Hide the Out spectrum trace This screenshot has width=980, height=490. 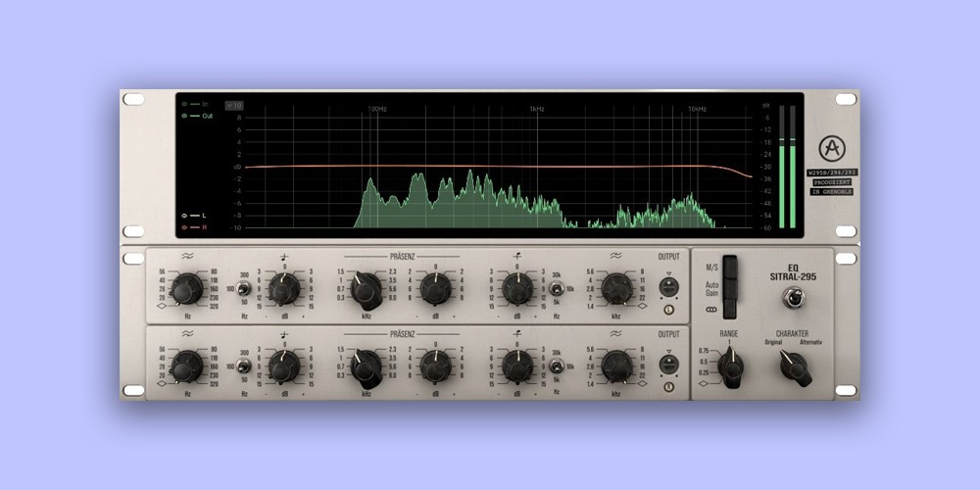point(183,116)
